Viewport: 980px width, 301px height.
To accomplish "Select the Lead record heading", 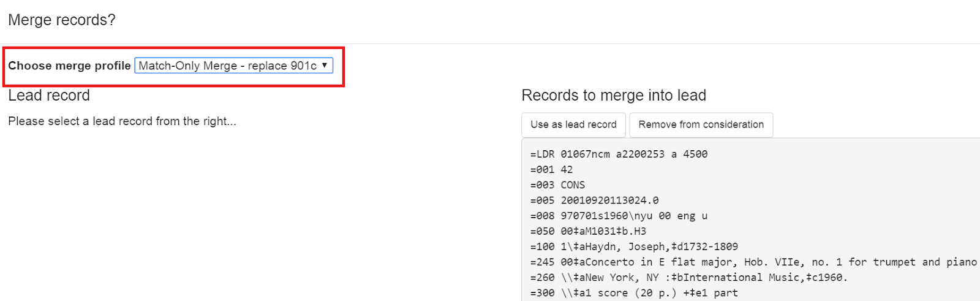I will [49, 96].
